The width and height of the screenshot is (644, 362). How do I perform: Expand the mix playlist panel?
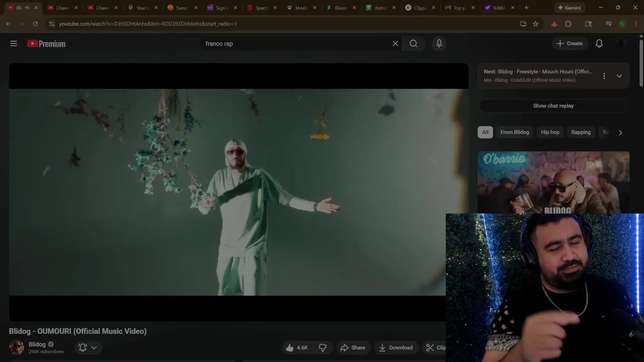point(619,76)
